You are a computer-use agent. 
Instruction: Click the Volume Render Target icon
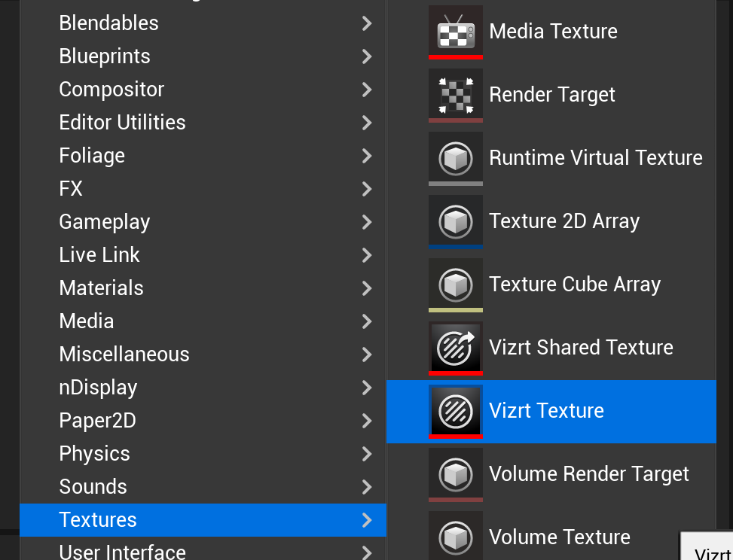point(455,474)
